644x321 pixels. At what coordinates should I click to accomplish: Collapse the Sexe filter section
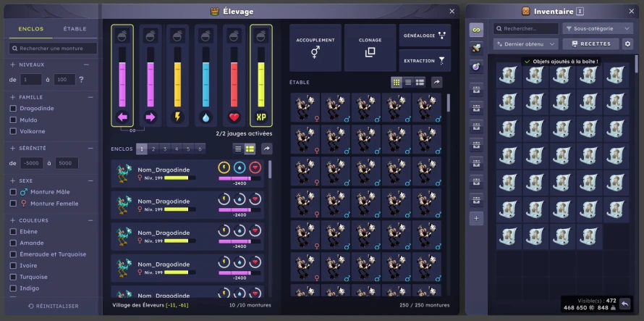90,180
